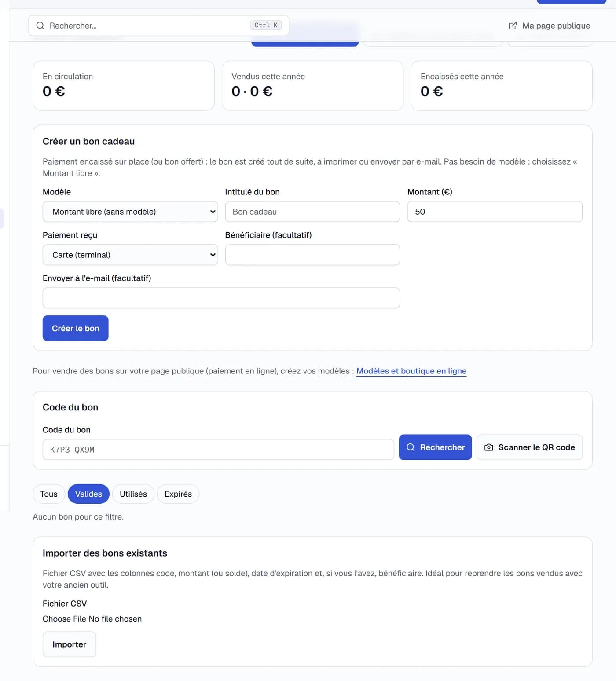The width and height of the screenshot is (616, 681).
Task: Click the magnifier icon in the search bar
Action: point(40,26)
